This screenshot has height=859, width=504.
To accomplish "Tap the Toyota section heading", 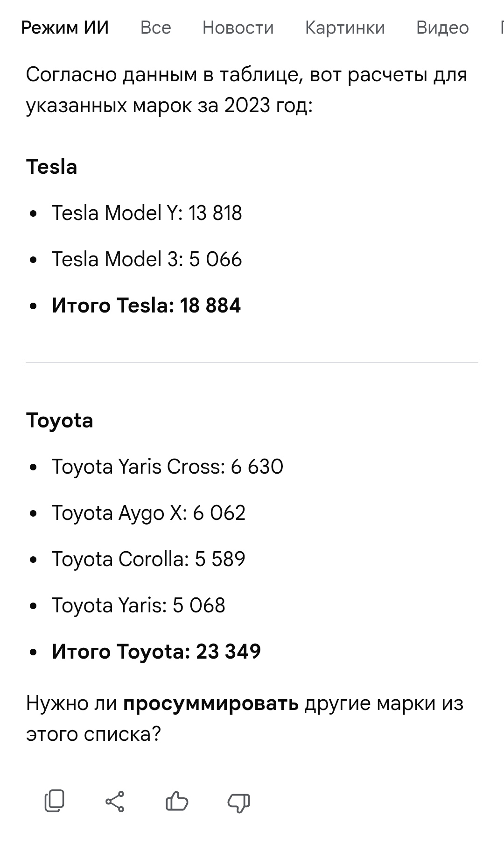I will tap(60, 420).
